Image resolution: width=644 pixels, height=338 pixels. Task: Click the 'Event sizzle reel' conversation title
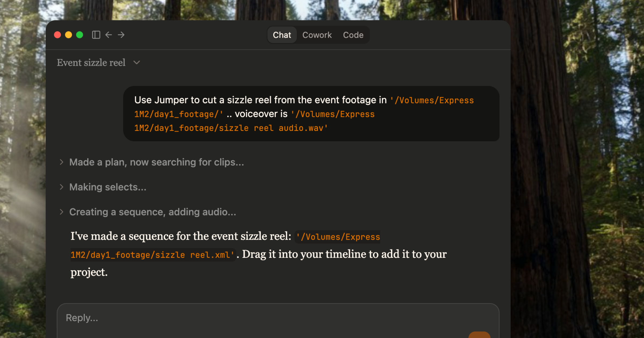[x=91, y=63]
